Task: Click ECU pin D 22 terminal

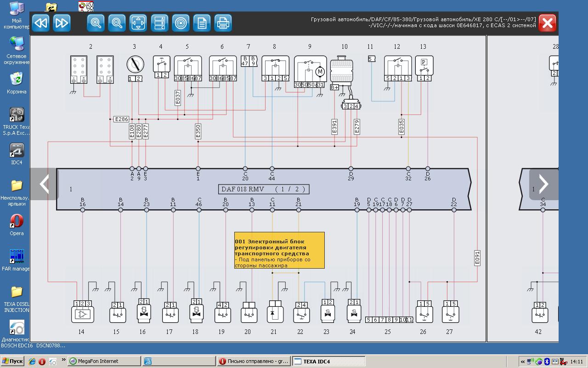Action: coord(454,210)
